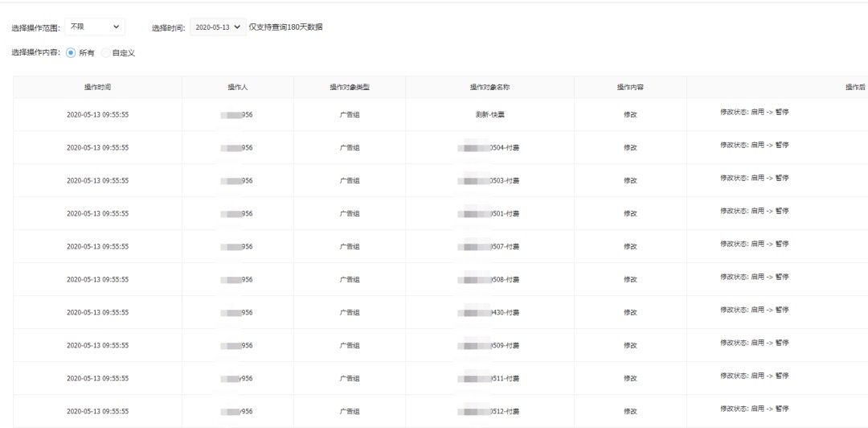Image resolution: width=868 pixels, height=428 pixels.
Task: Click the 操作对象类型 column header
Action: [350, 87]
